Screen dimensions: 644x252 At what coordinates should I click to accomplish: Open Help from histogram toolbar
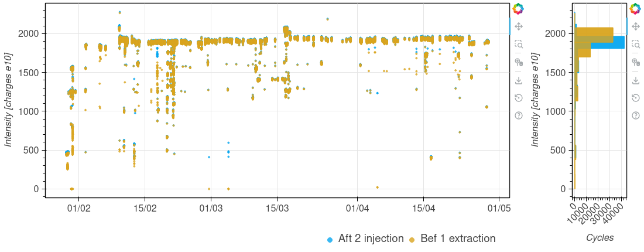[635, 115]
